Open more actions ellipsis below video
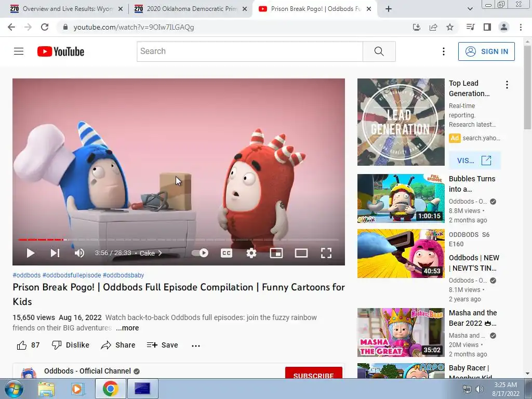The image size is (532, 399). click(x=196, y=345)
